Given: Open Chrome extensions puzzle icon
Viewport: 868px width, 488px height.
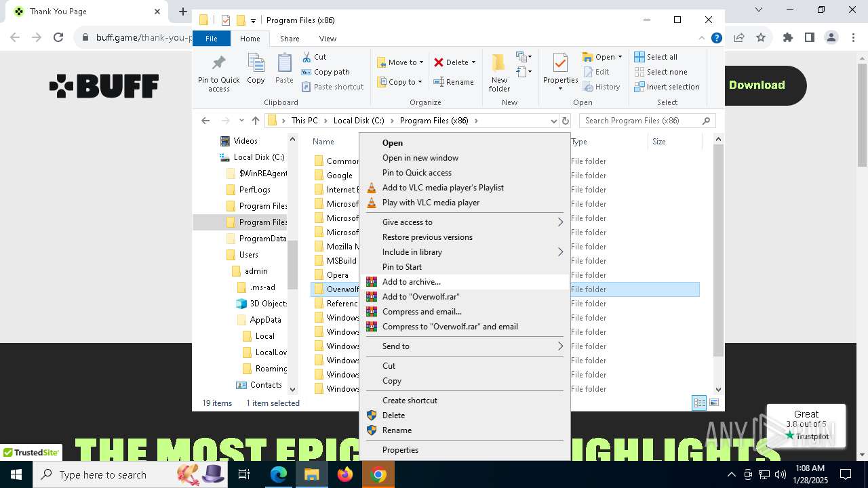Looking at the screenshot, I should point(787,37).
